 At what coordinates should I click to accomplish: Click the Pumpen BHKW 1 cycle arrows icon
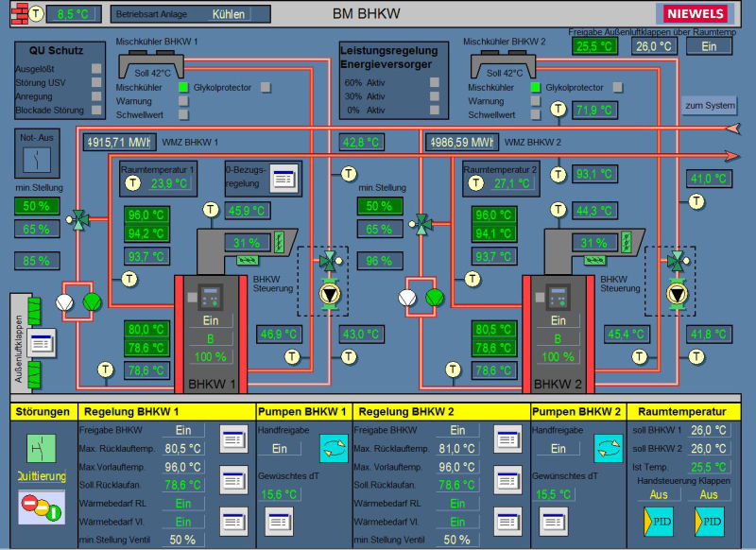tap(332, 448)
